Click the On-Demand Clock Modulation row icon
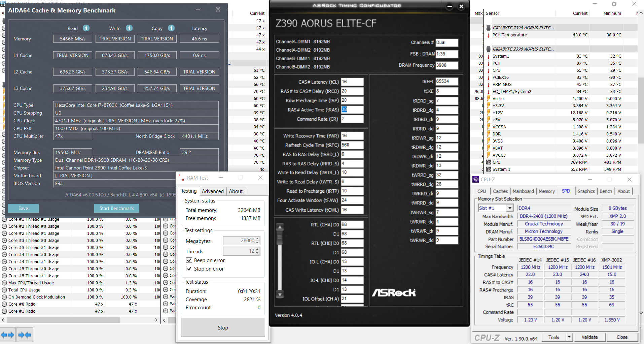This screenshot has width=644, height=344. pyautogui.click(x=4, y=297)
